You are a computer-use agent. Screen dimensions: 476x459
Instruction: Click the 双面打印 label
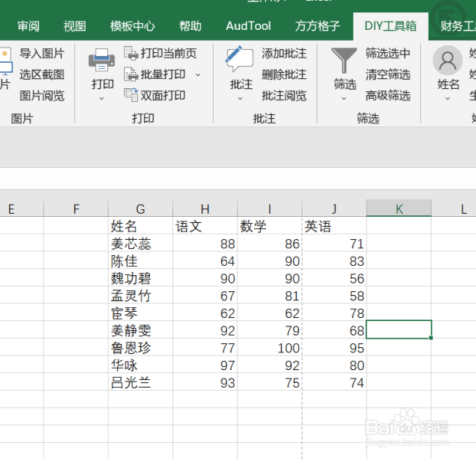tap(163, 95)
